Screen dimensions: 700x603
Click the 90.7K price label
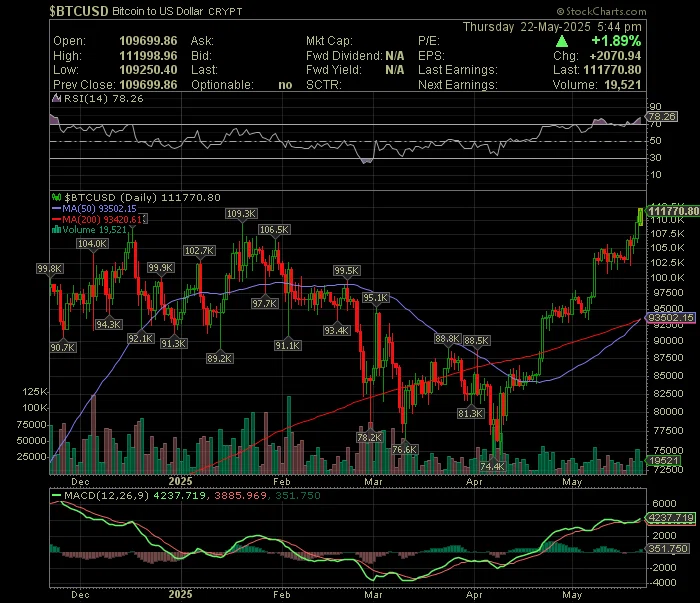(63, 348)
